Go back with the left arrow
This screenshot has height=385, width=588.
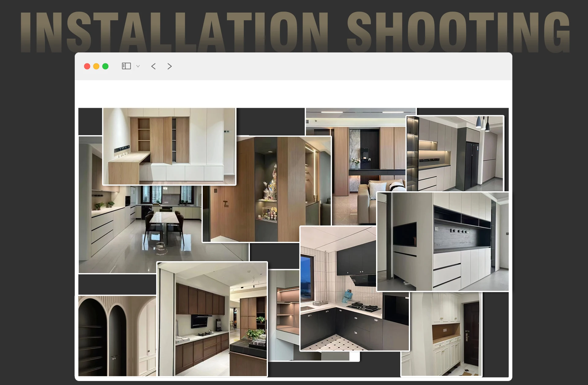153,66
